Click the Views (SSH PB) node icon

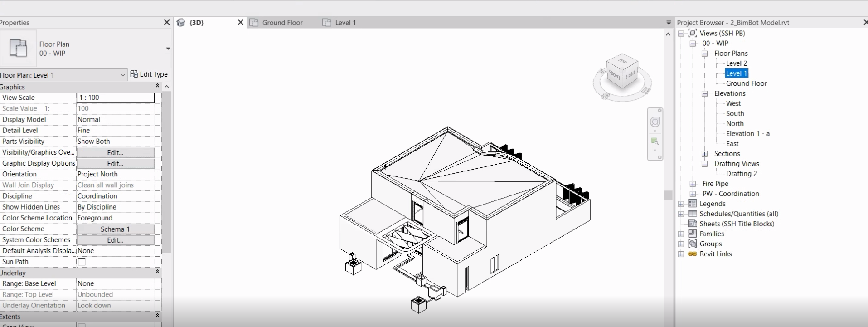(x=692, y=33)
